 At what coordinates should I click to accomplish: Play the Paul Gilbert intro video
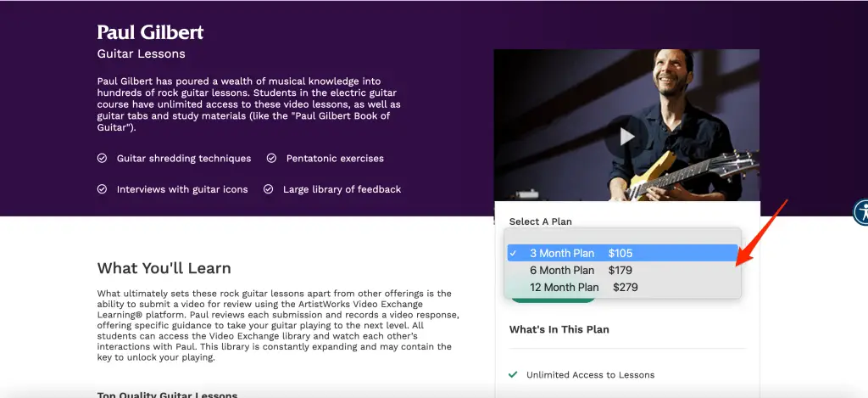626,137
